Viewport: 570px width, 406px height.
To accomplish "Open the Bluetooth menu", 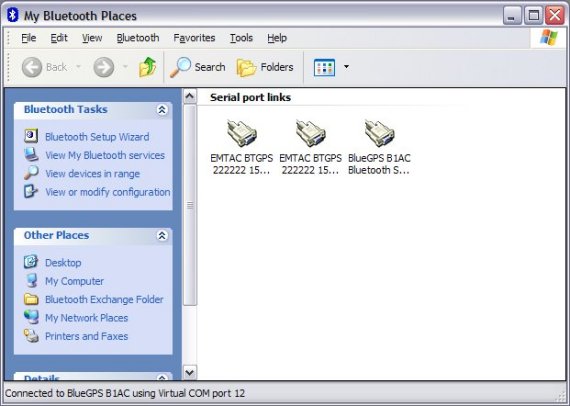I will coord(138,38).
